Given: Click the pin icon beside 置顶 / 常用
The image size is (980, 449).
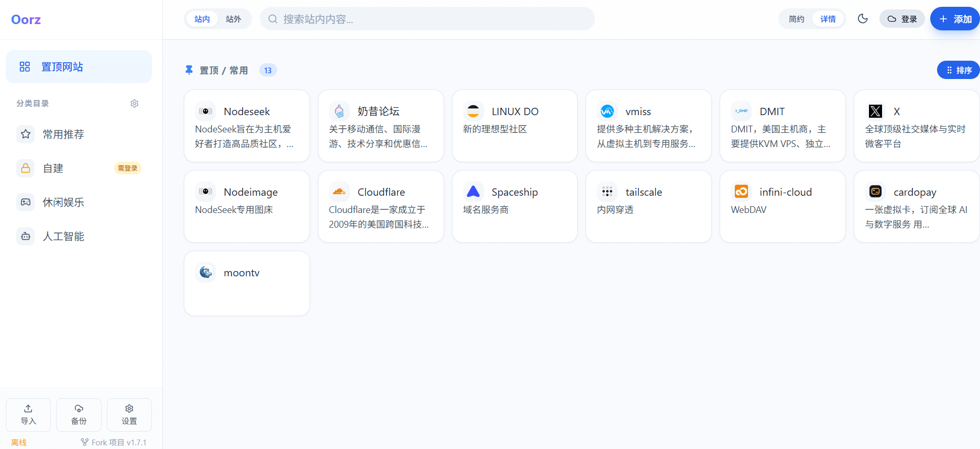Looking at the screenshot, I should [189, 70].
